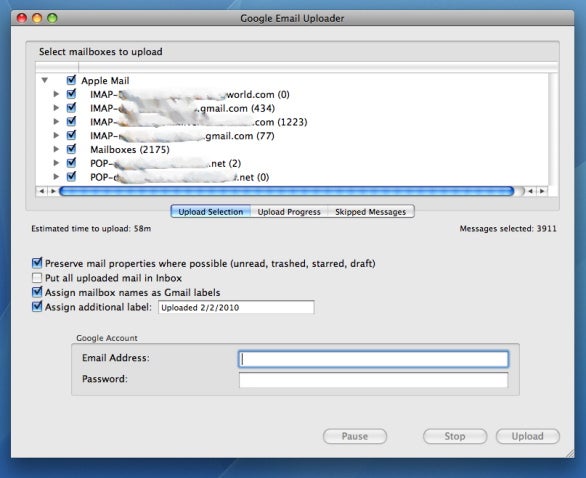Select the Upload Selection tab
586x478 pixels.
tap(210, 212)
